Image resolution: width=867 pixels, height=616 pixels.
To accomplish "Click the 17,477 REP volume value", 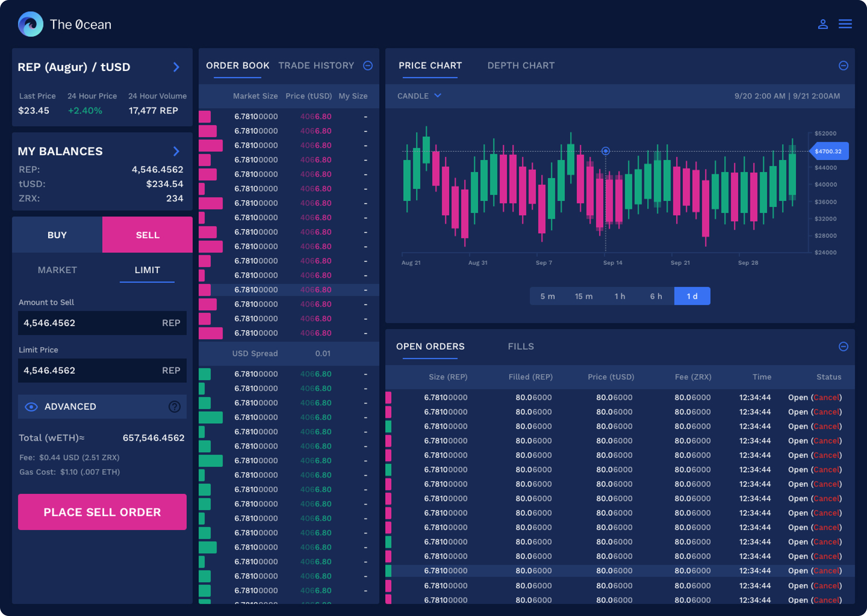I will 153,111.
